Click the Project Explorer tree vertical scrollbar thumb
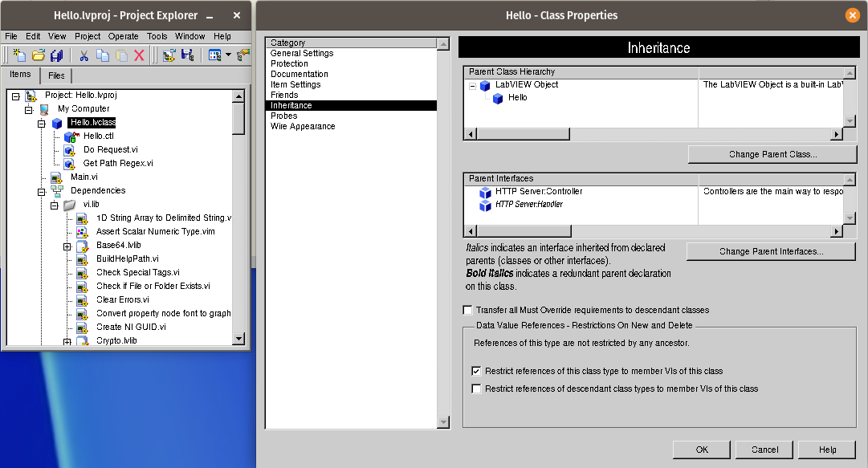Image resolution: width=868 pixels, height=468 pixels. click(x=238, y=118)
